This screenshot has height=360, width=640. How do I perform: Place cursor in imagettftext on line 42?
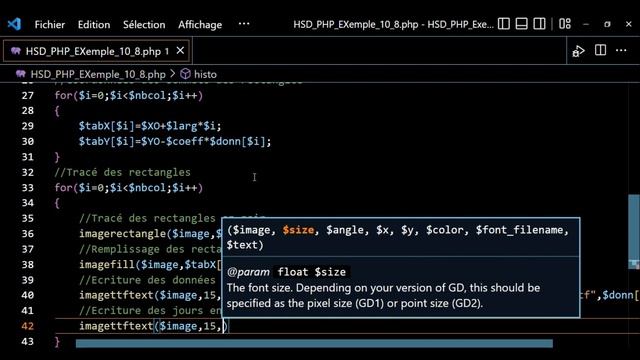116,326
